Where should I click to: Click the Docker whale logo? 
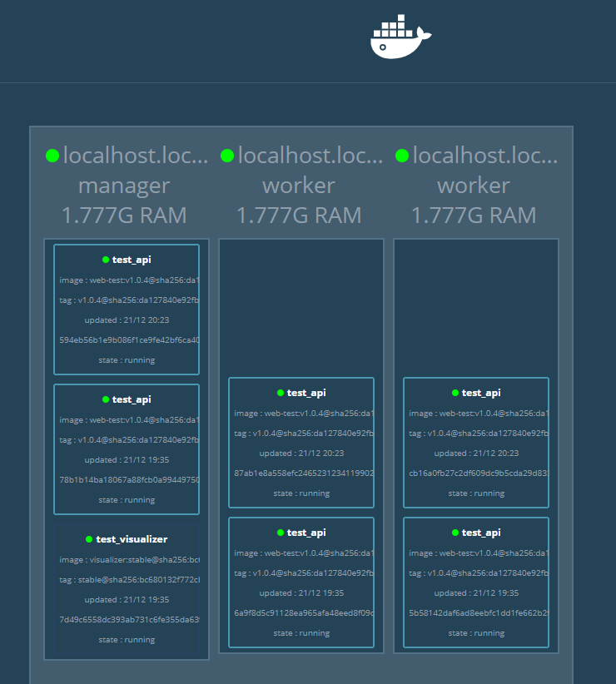click(x=400, y=37)
